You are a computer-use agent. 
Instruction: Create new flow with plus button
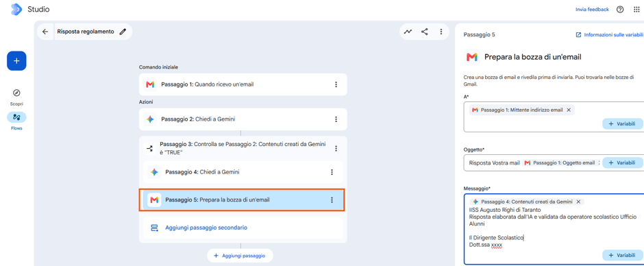pyautogui.click(x=16, y=61)
